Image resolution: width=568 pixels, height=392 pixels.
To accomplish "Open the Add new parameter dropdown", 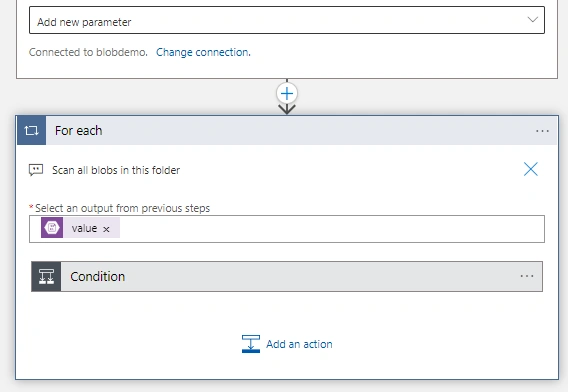I will click(x=287, y=20).
